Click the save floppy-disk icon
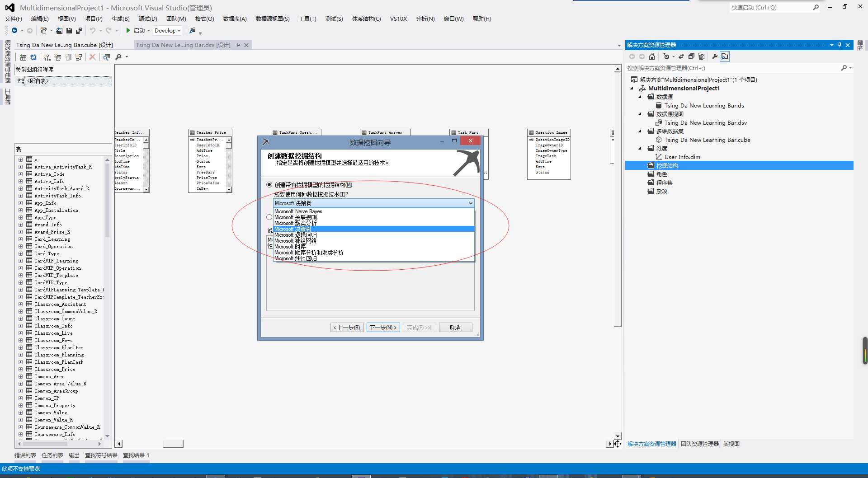Image resolution: width=868 pixels, height=478 pixels. click(69, 30)
